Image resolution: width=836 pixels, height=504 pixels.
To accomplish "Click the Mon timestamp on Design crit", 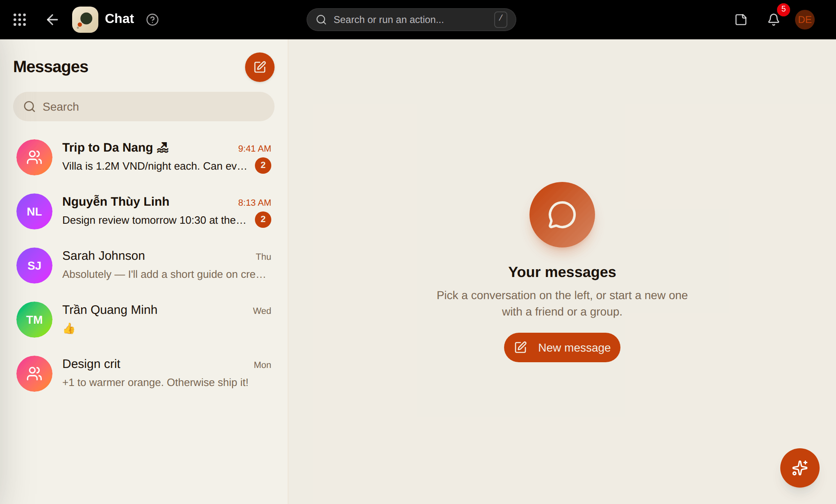I will [x=262, y=365].
